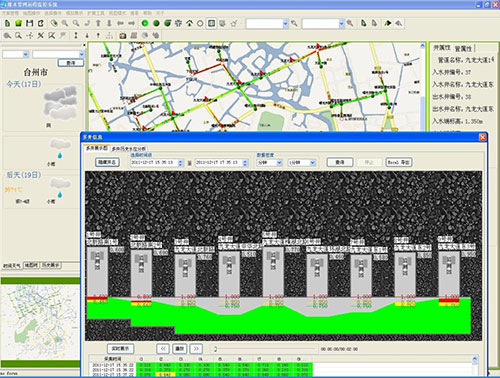The width and height of the screenshot is (500, 378).
Task: Click the colorful palette icon on second row
Action: pos(123,35)
